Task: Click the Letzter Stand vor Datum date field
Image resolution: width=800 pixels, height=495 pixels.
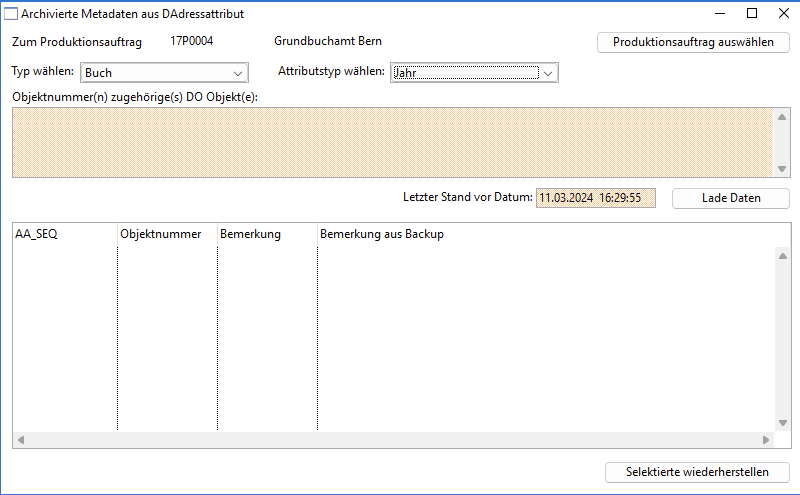Action: (x=596, y=198)
